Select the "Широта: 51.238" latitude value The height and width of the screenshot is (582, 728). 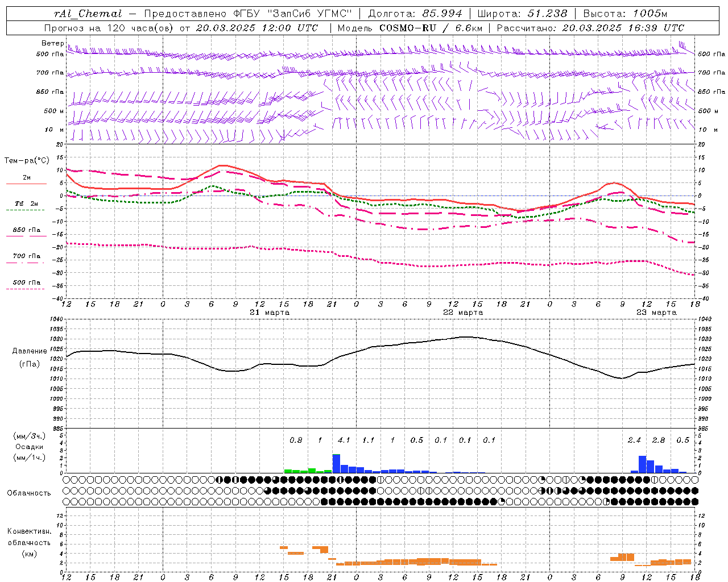(x=522, y=14)
